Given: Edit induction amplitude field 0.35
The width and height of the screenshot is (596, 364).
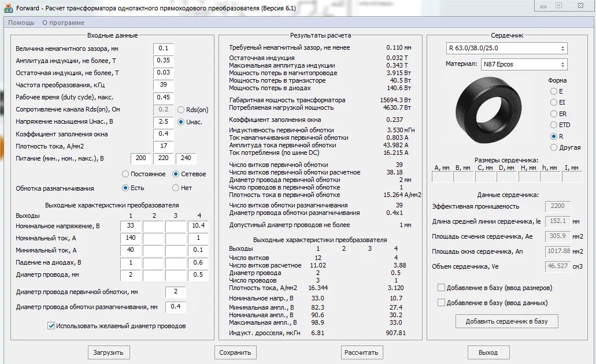Looking at the screenshot, I should [164, 61].
